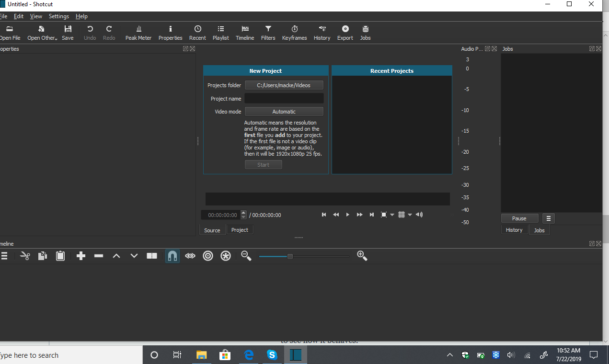This screenshot has height=364, width=609.
Task: Toggle the Ripple target icon
Action: pos(208,256)
